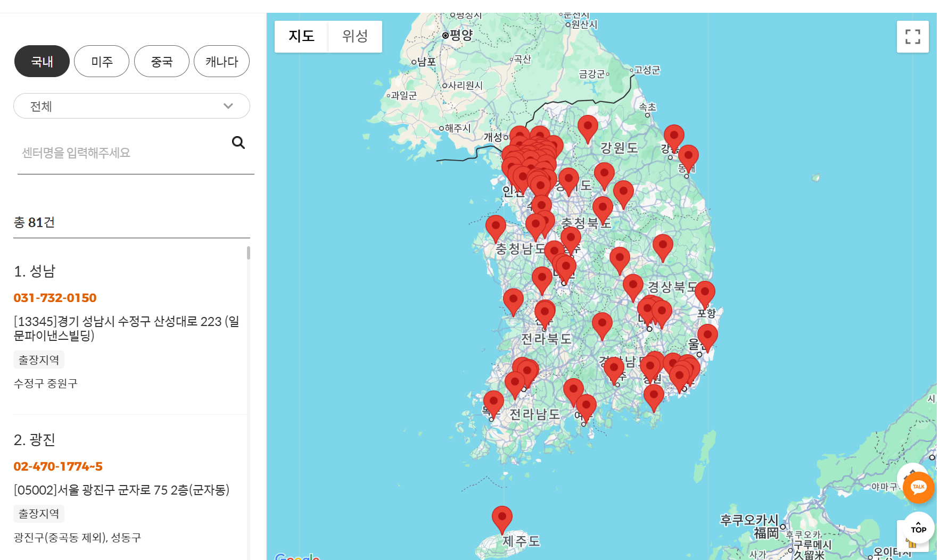This screenshot has width=940, height=560.
Task: Click the map pin near Ulsan
Action: [x=707, y=337]
